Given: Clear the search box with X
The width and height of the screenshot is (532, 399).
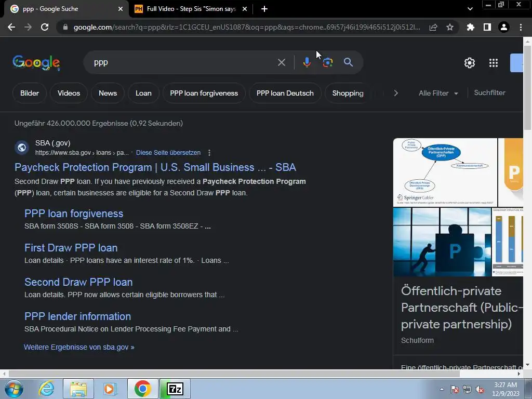Looking at the screenshot, I should point(281,62).
